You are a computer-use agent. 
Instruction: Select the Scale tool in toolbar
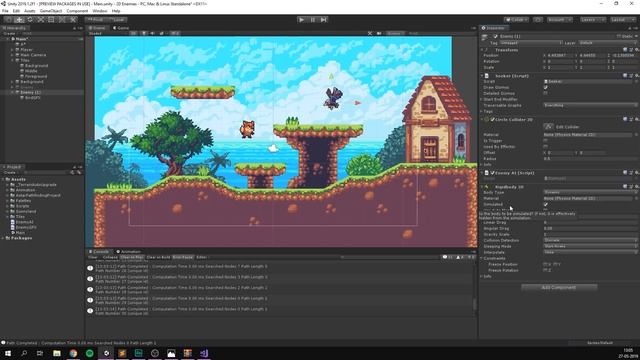coord(40,20)
